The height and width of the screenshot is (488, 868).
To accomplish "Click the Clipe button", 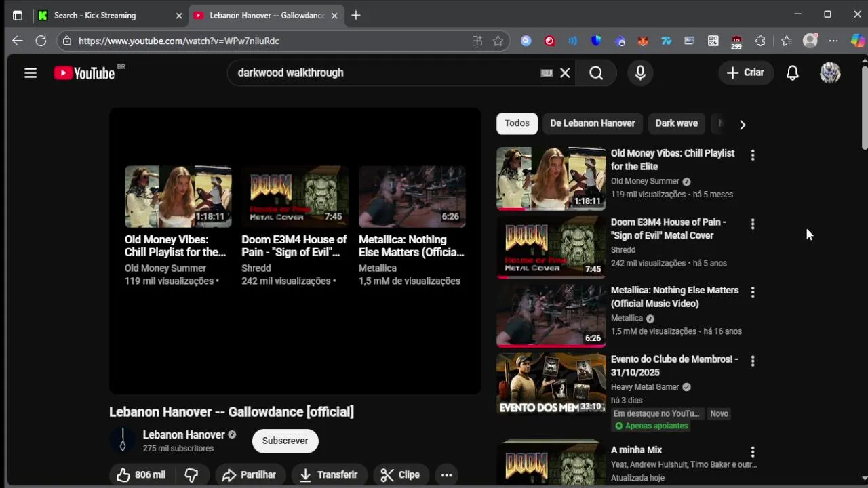I will 400,475.
